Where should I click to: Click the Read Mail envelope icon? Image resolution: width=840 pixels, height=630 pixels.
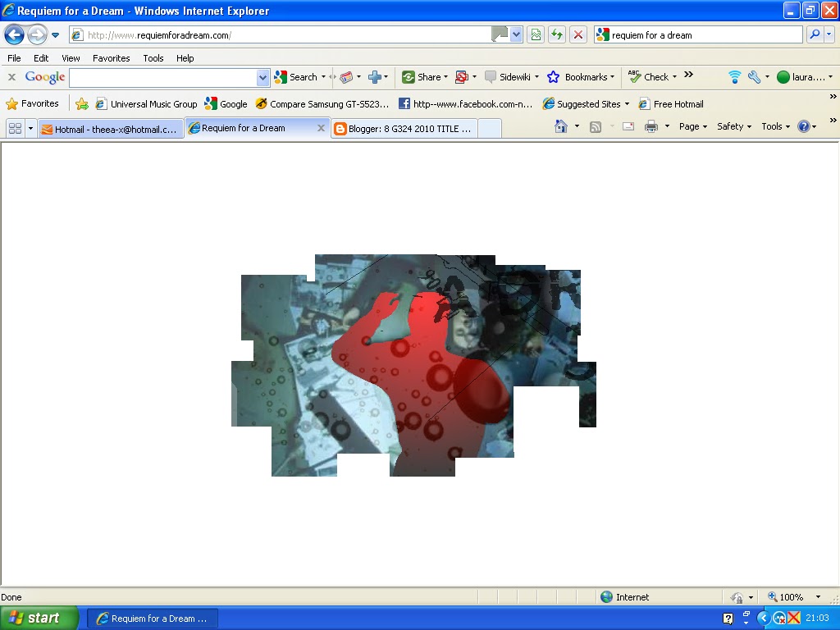click(x=628, y=126)
